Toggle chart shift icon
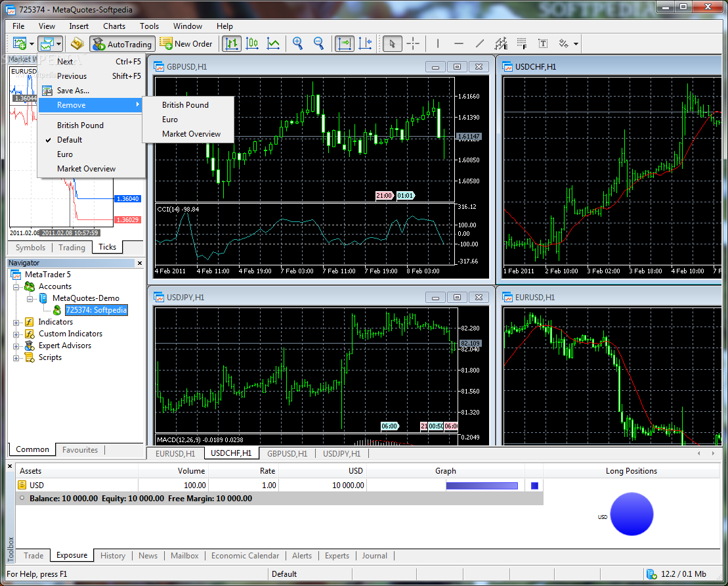The width and height of the screenshot is (728, 586). (x=366, y=43)
